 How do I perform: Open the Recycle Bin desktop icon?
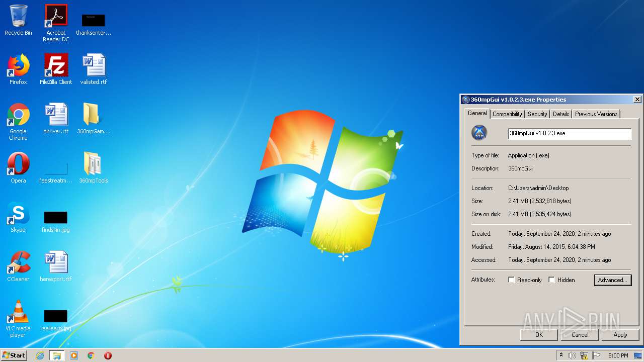pos(18,20)
